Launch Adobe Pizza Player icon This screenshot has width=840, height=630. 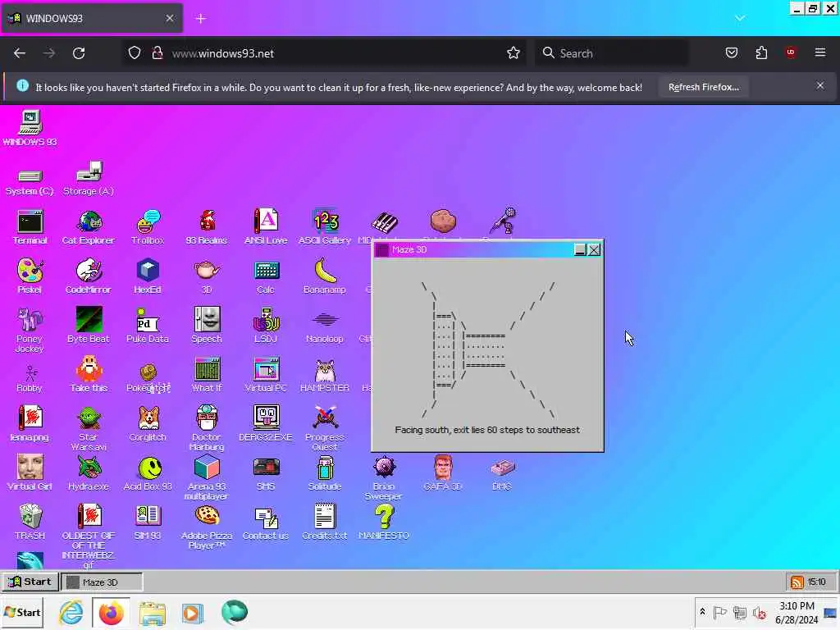pyautogui.click(x=207, y=527)
